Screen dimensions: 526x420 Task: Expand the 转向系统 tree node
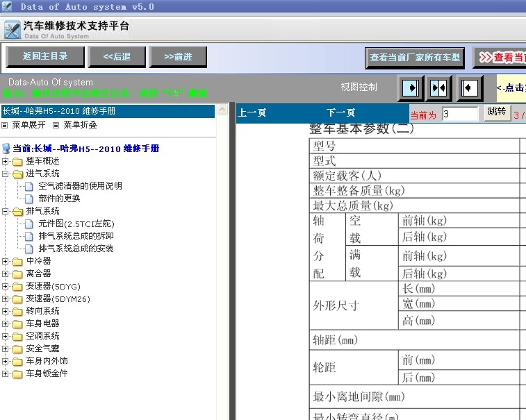click(5, 311)
